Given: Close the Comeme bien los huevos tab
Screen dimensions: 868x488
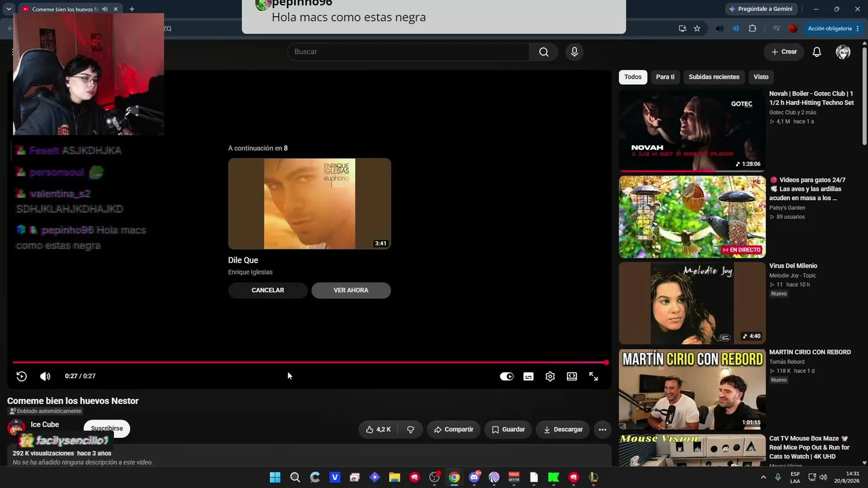Looking at the screenshot, I should [115, 9].
